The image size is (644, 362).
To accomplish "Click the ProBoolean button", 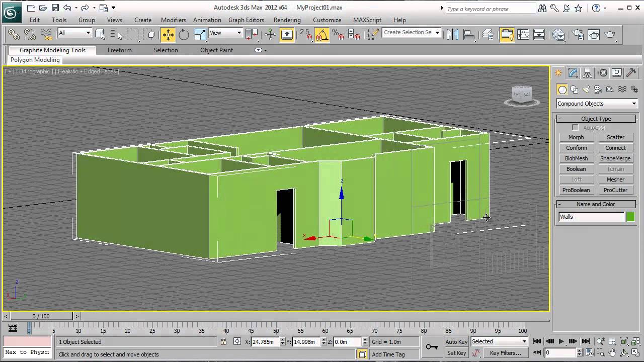I will coord(576,190).
